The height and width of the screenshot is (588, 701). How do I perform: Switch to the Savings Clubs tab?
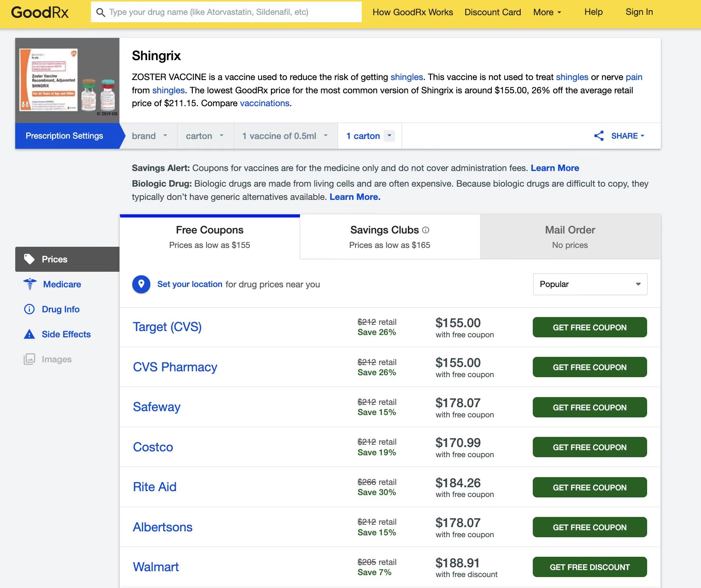pyautogui.click(x=390, y=237)
